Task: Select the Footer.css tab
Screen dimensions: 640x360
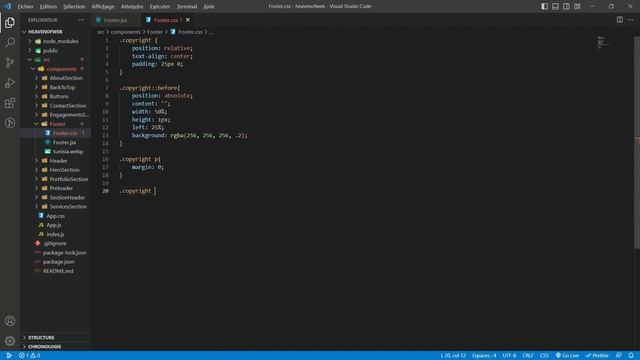Action: (166, 20)
